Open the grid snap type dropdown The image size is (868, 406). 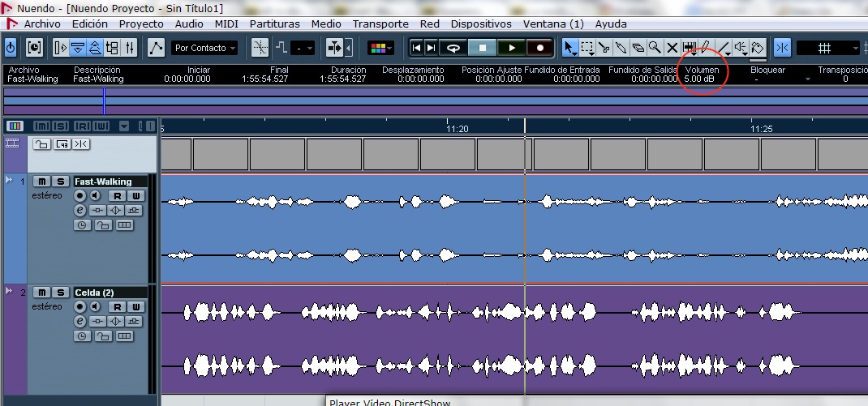tap(829, 48)
